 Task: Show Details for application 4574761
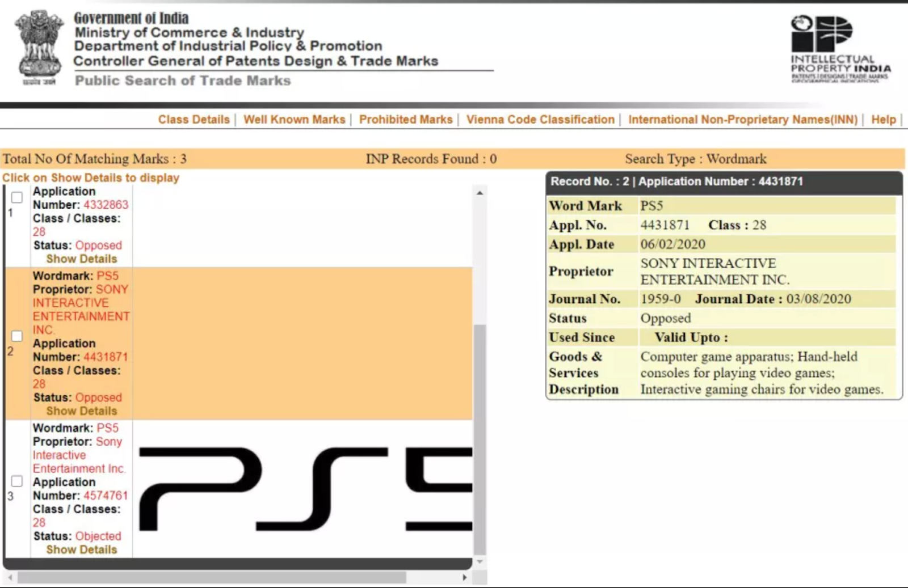(x=82, y=549)
